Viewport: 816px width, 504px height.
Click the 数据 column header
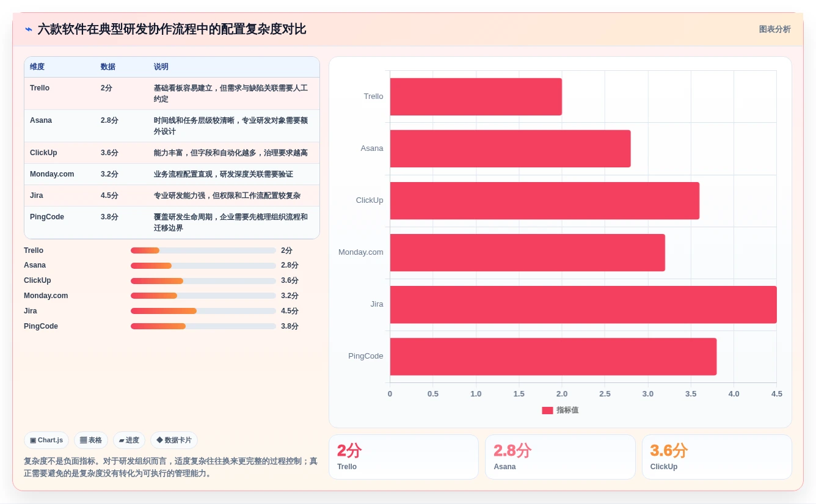point(108,67)
